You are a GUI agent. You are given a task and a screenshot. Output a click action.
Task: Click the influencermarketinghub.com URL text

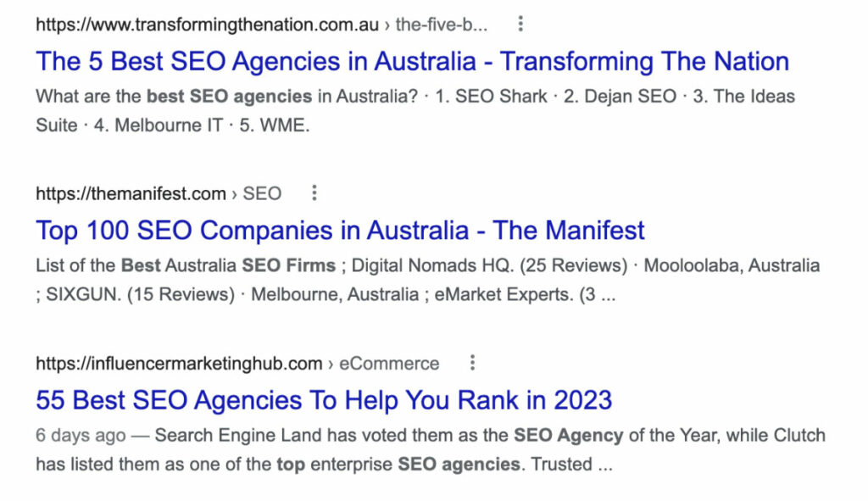(179, 364)
